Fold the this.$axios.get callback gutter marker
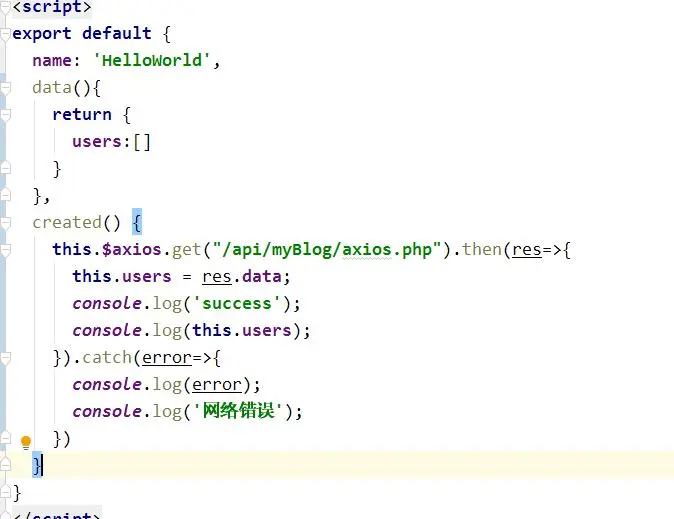The height and width of the screenshot is (519, 674). pos(5,250)
